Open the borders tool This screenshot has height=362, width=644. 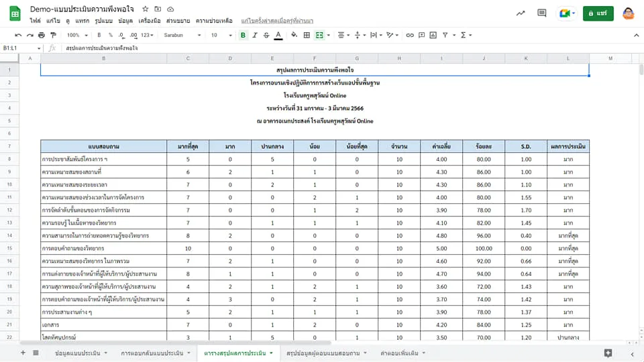pyautogui.click(x=307, y=36)
